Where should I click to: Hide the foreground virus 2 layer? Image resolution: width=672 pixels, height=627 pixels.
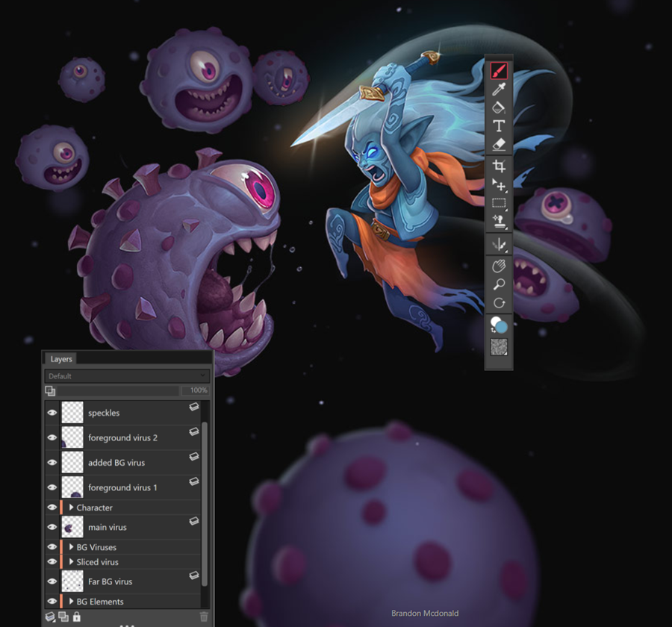[x=52, y=437]
